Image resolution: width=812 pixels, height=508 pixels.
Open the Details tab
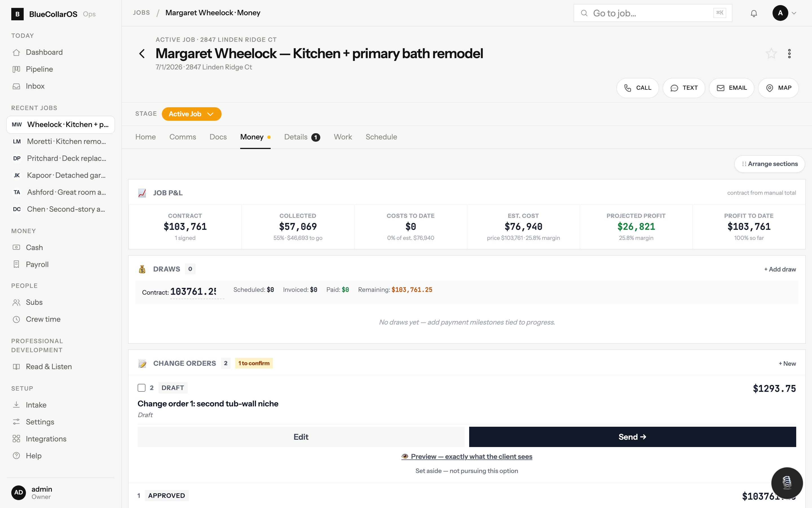tap(302, 137)
